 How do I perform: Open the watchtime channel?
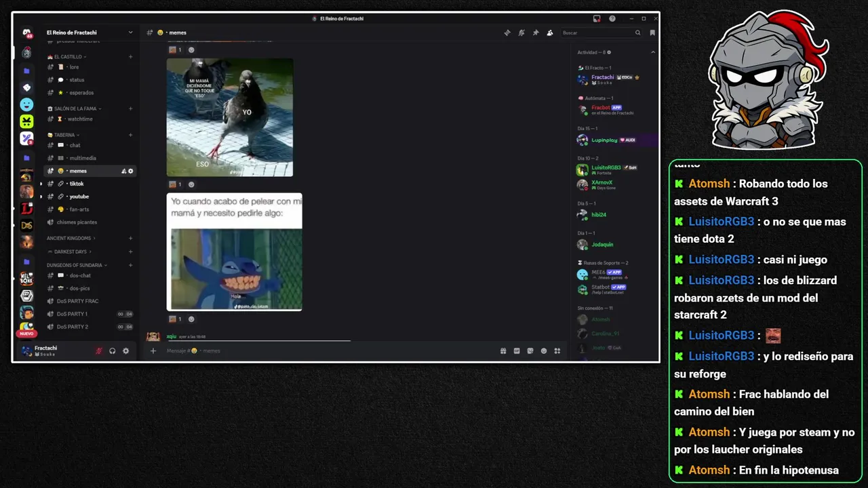(90, 119)
